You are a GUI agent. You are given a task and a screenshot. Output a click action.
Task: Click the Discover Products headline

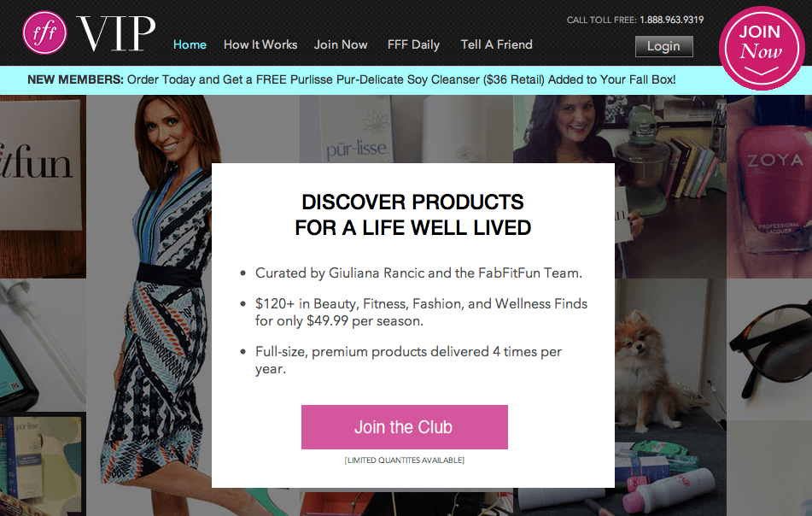412,215
